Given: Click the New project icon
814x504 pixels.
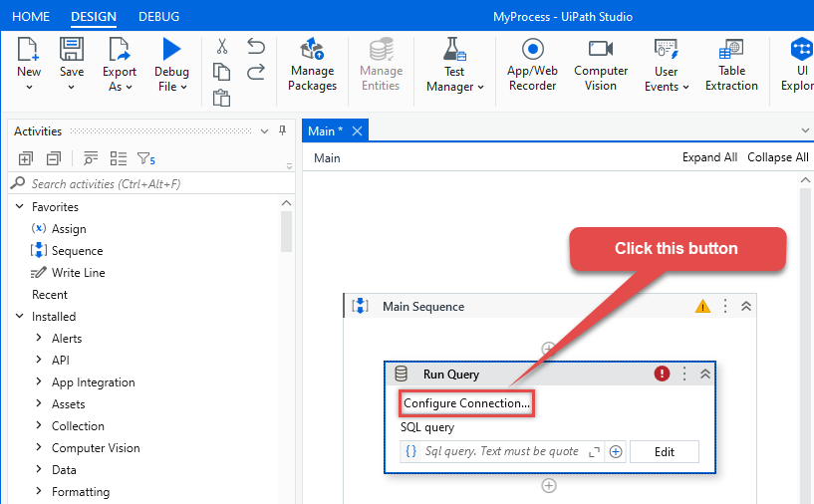Looking at the screenshot, I should click(x=28, y=50).
